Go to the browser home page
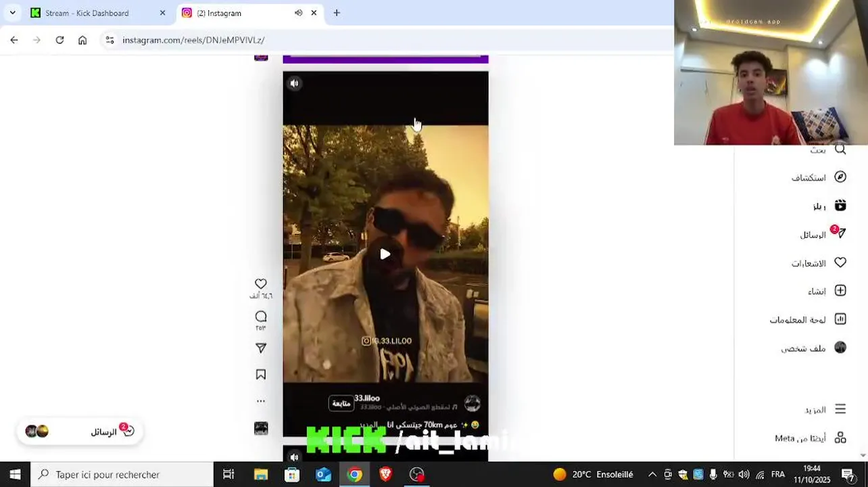 tap(82, 40)
